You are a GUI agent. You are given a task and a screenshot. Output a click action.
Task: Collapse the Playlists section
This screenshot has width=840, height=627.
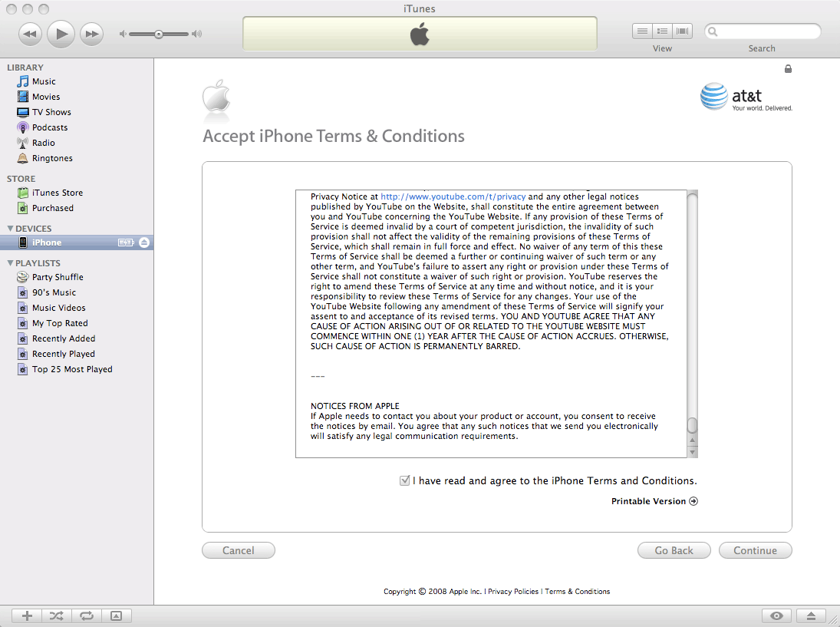click(10, 263)
